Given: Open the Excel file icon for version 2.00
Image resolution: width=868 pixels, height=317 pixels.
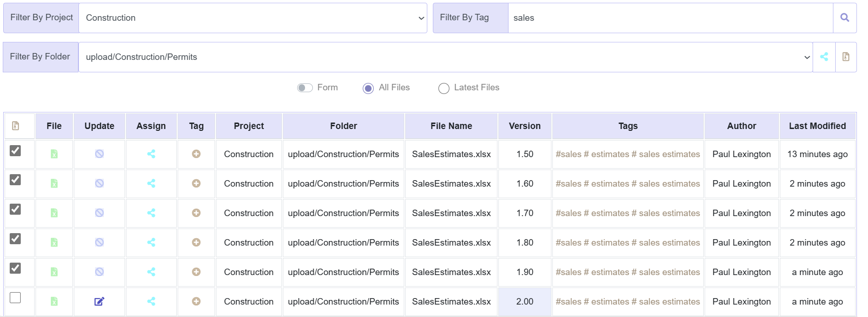Looking at the screenshot, I should point(54,301).
